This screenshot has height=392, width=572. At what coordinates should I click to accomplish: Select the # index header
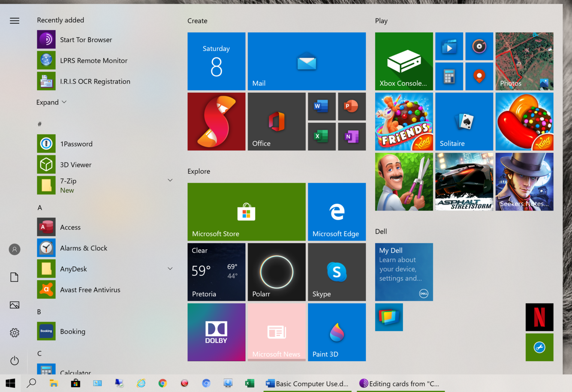click(39, 124)
